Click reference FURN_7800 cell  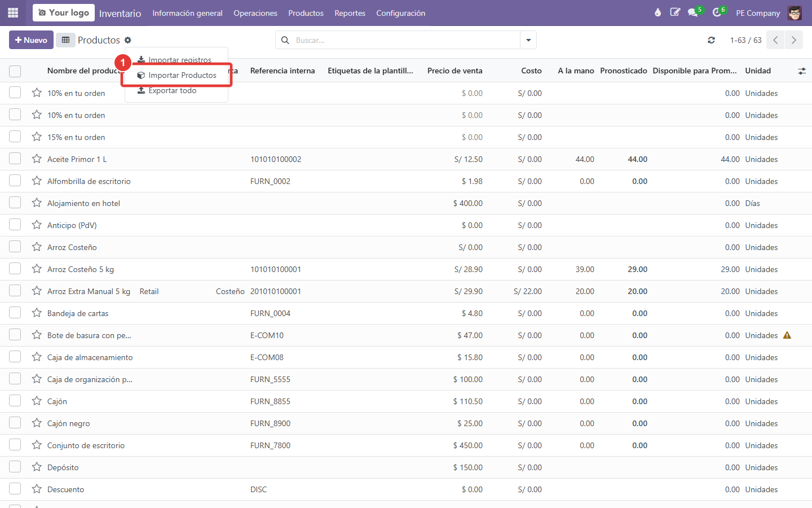coord(270,445)
